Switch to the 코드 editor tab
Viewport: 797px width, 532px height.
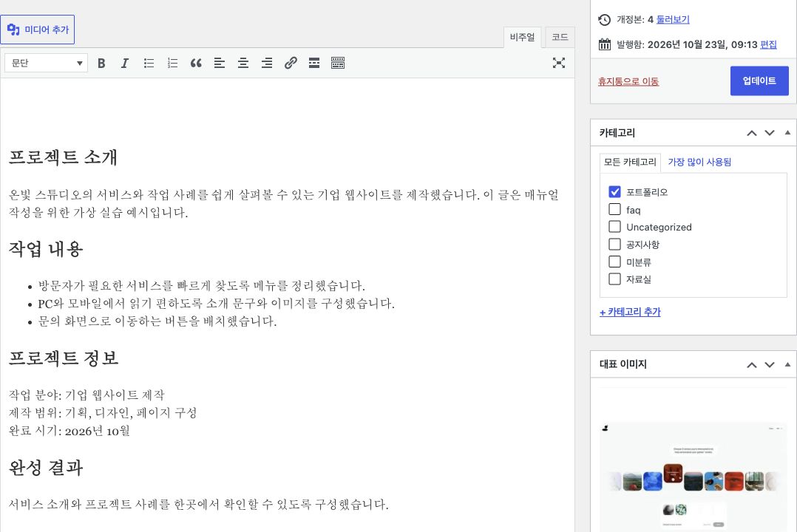560,37
